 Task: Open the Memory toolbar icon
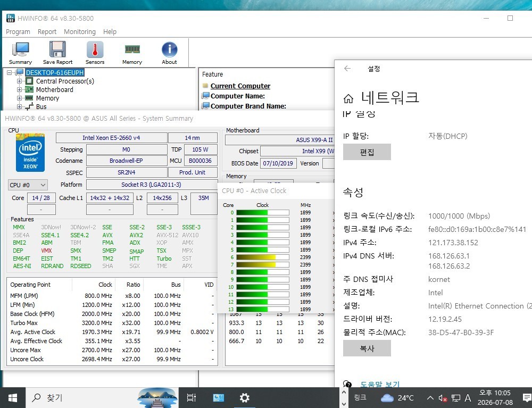pyautogui.click(x=132, y=49)
